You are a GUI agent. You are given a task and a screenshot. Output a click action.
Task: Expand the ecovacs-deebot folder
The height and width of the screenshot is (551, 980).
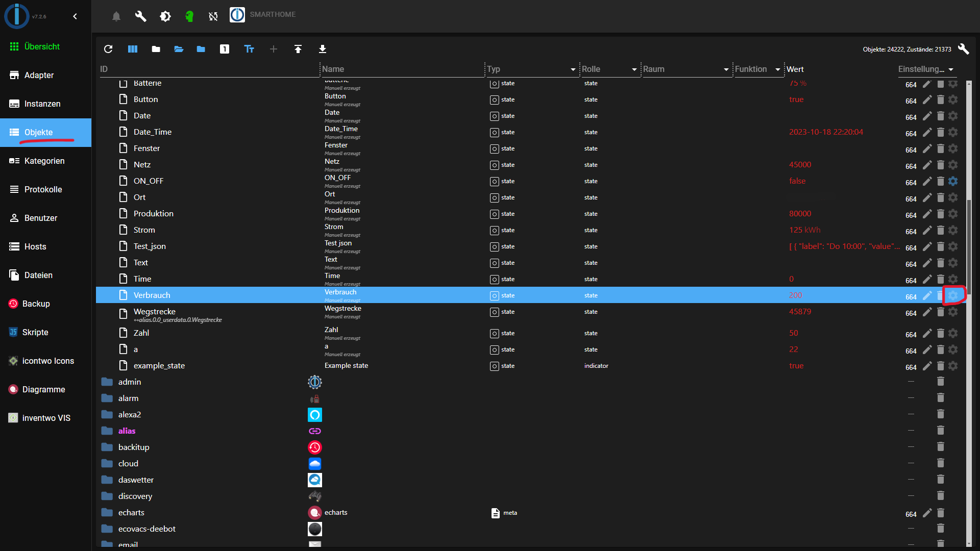(107, 529)
